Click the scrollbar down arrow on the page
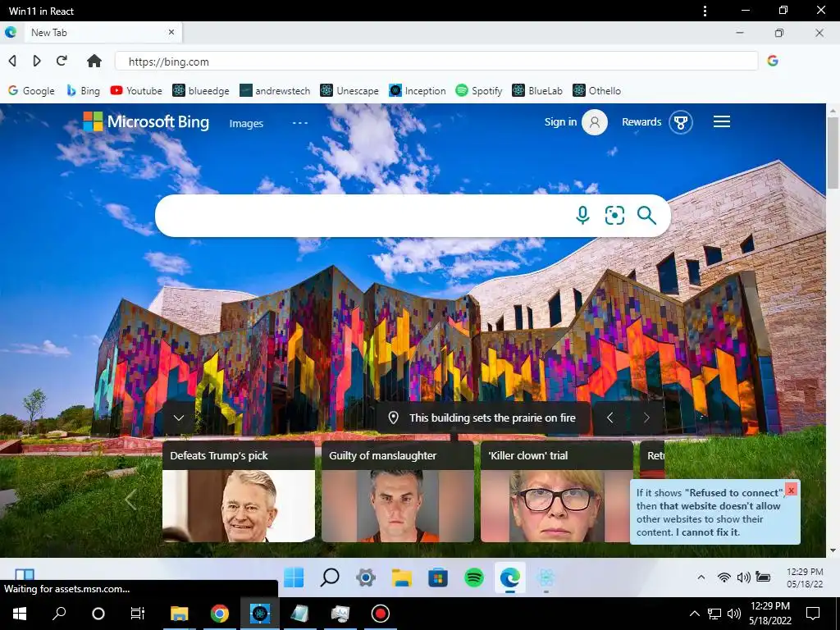The width and height of the screenshot is (840, 630). [833, 550]
